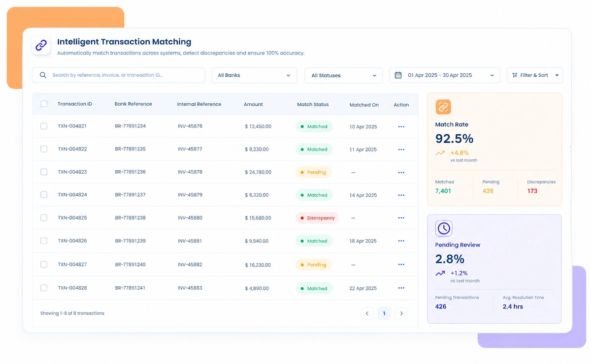This screenshot has width=591, height=364.
Task: Select checkbox for TXN-004821
Action: pyautogui.click(x=44, y=126)
